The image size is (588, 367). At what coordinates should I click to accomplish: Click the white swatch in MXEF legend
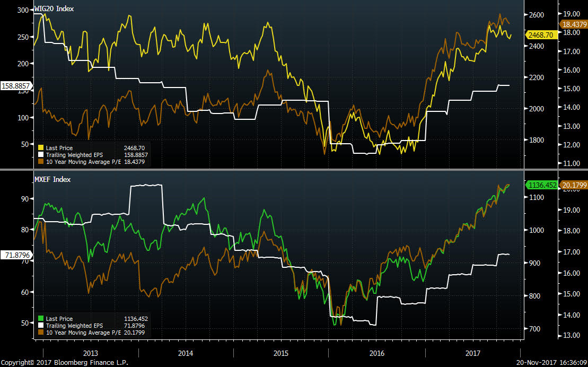tap(41, 326)
